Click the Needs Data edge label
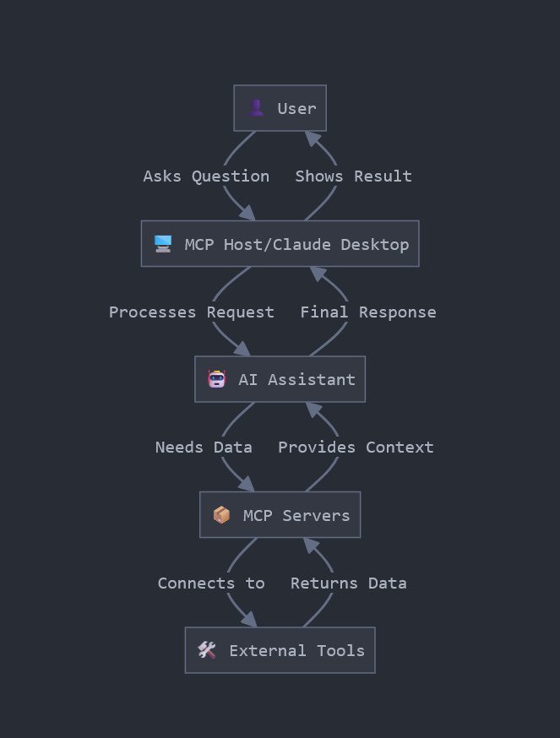The width and height of the screenshot is (560, 738). (x=204, y=447)
